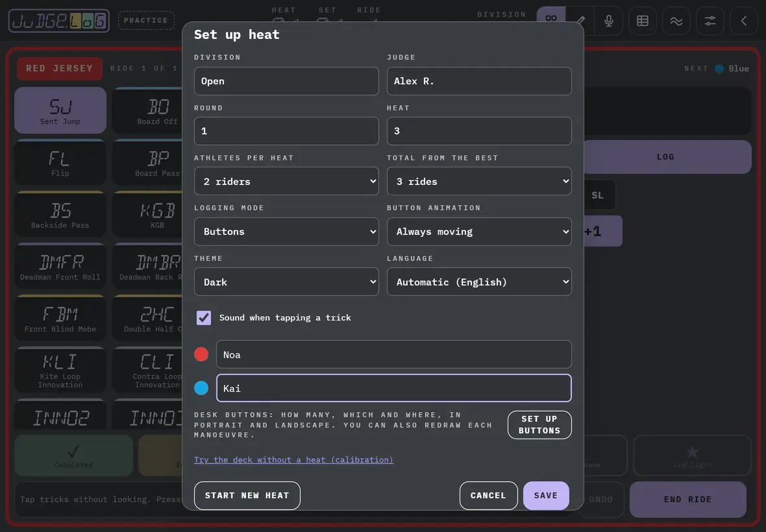Open the calibration deck link
The width and height of the screenshot is (766, 532).
293,460
